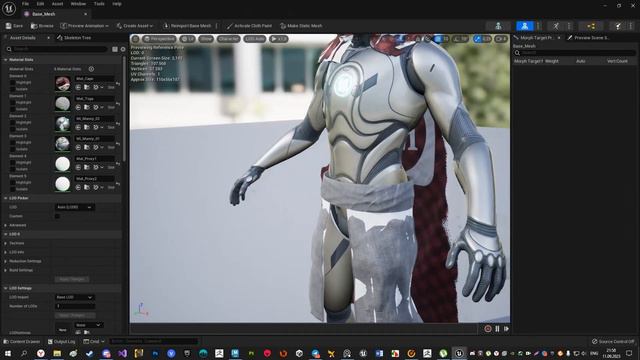Image resolution: width=640 pixels, height=360 pixels.
Task: Click use-selected-asset icon for Element 0
Action: (78, 87)
